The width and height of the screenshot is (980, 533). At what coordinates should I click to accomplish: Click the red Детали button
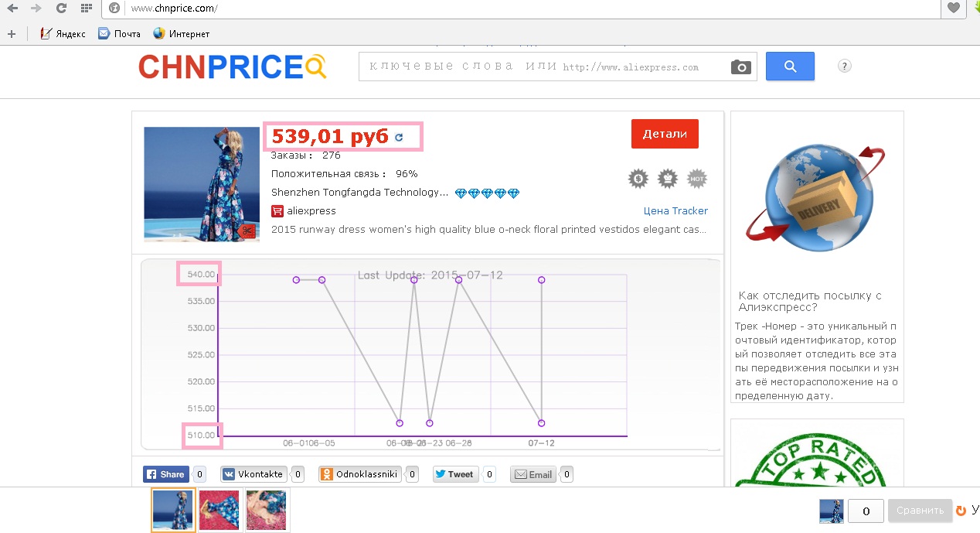pos(665,134)
